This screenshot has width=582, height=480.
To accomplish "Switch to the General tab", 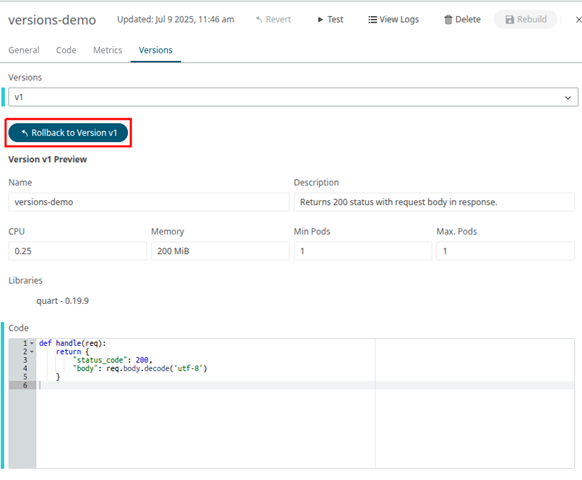I will [x=24, y=50].
